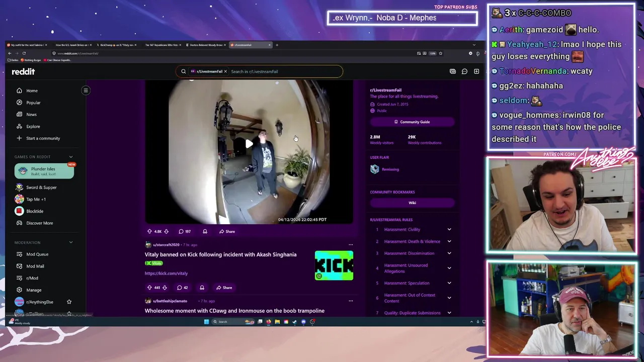The width and height of the screenshot is (644, 362).
Task: Open advertise icon in Reddit header
Action: (452, 71)
